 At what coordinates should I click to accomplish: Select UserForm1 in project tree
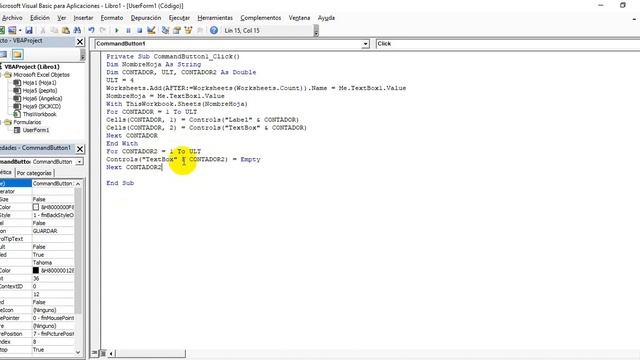pos(36,130)
